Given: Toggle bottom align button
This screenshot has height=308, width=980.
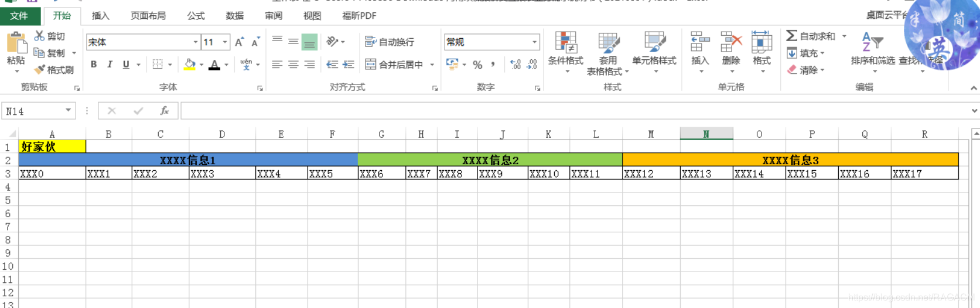Looking at the screenshot, I should 309,42.
